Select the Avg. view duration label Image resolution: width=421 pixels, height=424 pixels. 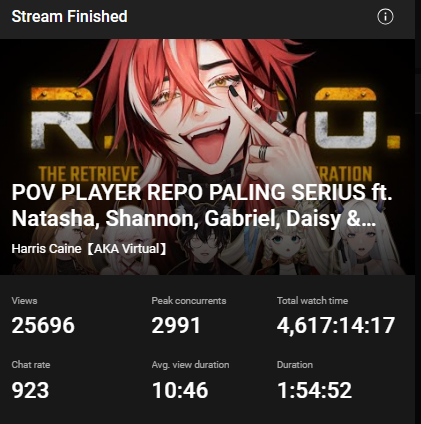pyautogui.click(x=190, y=365)
